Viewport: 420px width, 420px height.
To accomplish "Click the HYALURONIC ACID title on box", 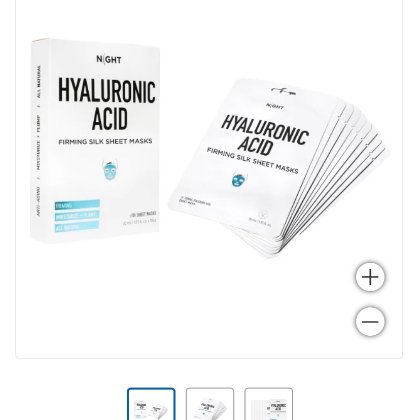I will pyautogui.click(x=107, y=104).
